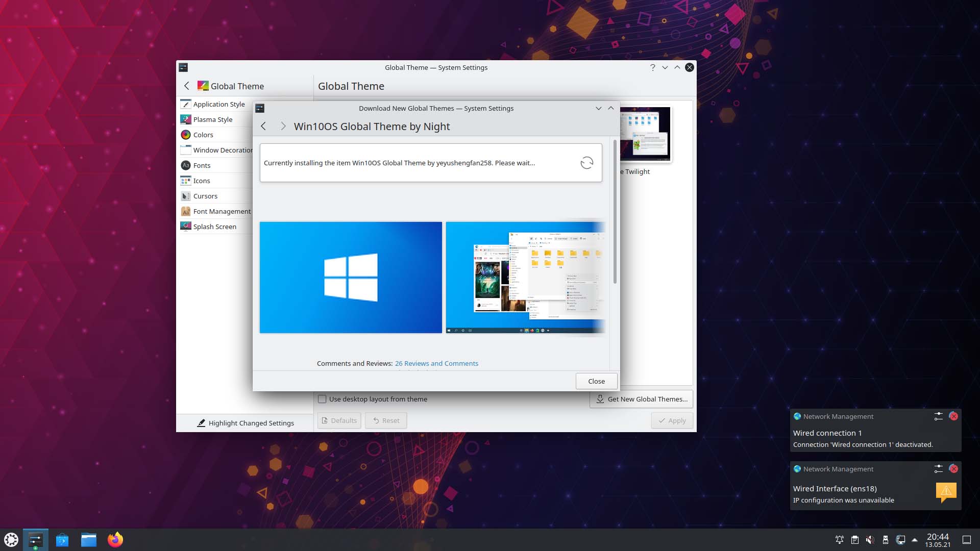980x551 pixels.
Task: Open the Cursors settings page
Action: (x=215, y=196)
